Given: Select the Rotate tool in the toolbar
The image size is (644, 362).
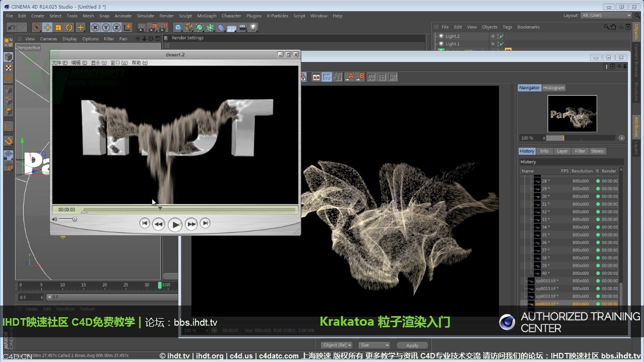Looking at the screenshot, I should click(69, 27).
